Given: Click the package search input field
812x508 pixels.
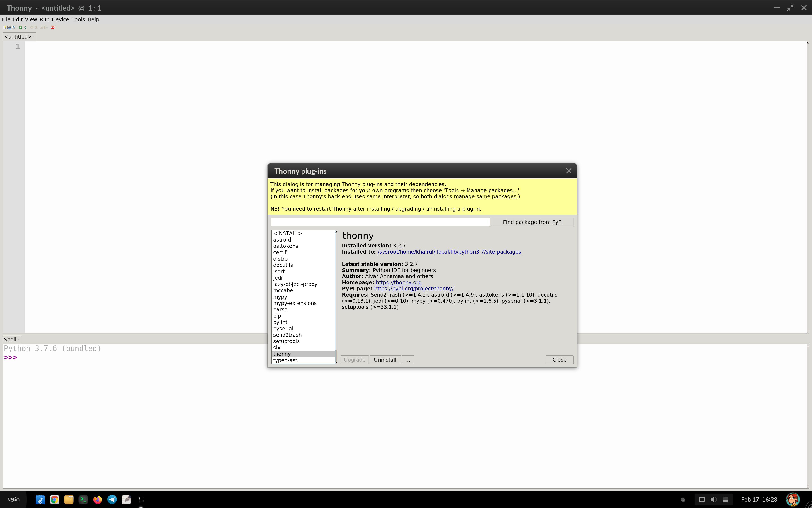Looking at the screenshot, I should click(x=380, y=222).
